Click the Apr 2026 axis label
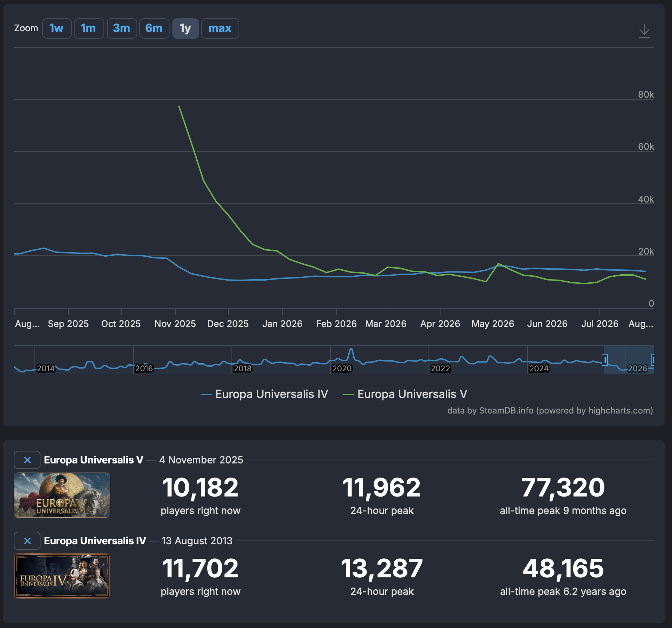The height and width of the screenshot is (628, 672). [x=440, y=324]
